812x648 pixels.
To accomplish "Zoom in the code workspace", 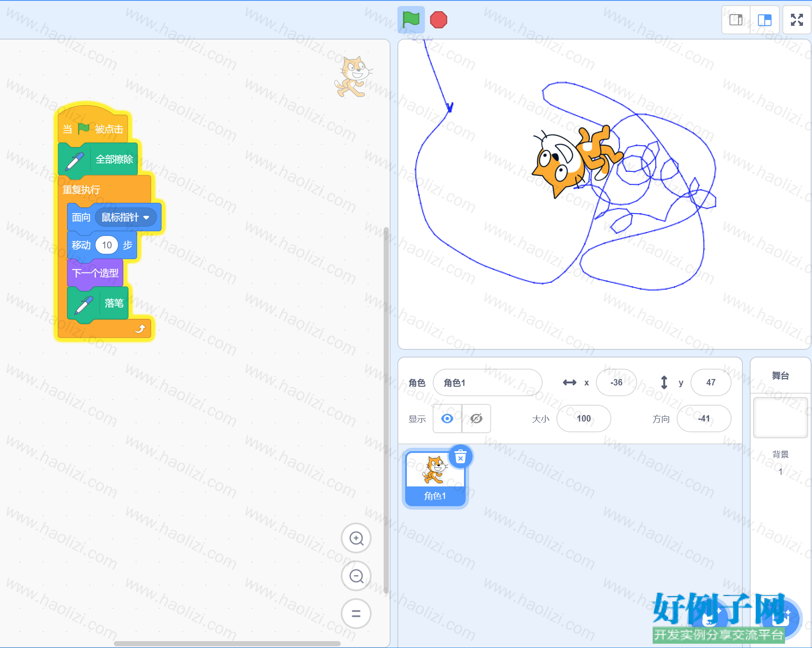I will [x=356, y=538].
